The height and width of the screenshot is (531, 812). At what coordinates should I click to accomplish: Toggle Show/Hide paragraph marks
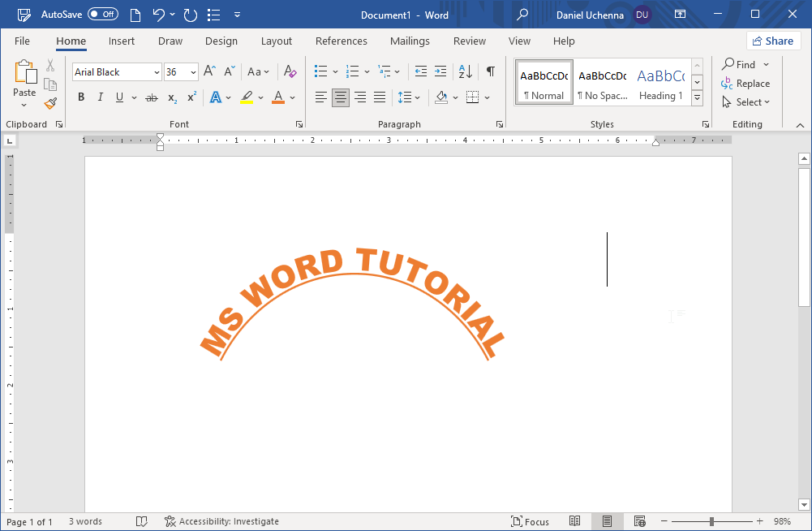489,71
